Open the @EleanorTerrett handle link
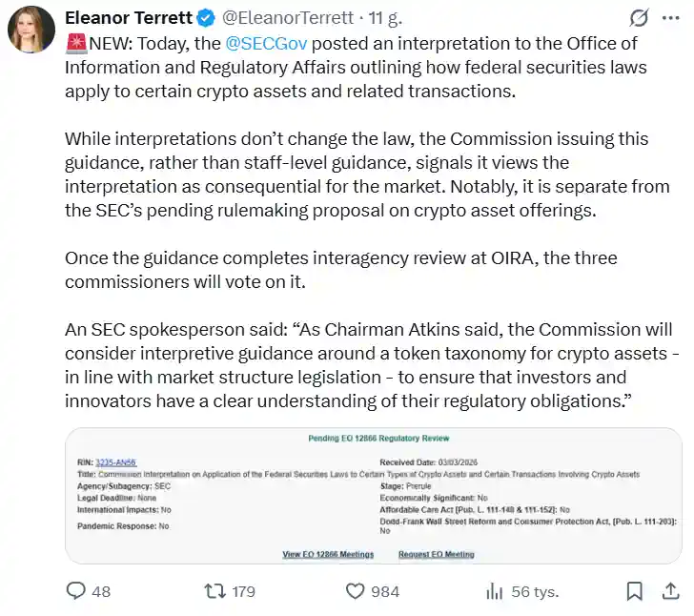 pos(276,18)
